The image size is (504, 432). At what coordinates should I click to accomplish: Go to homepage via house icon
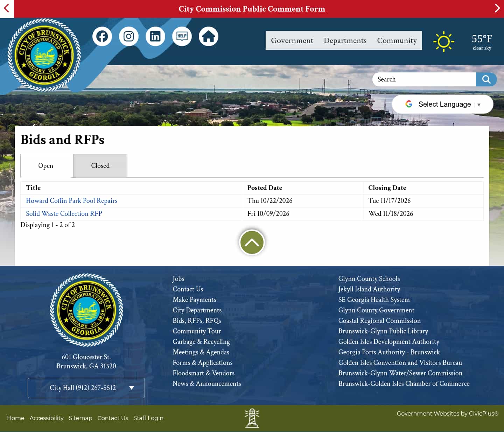pos(209,36)
